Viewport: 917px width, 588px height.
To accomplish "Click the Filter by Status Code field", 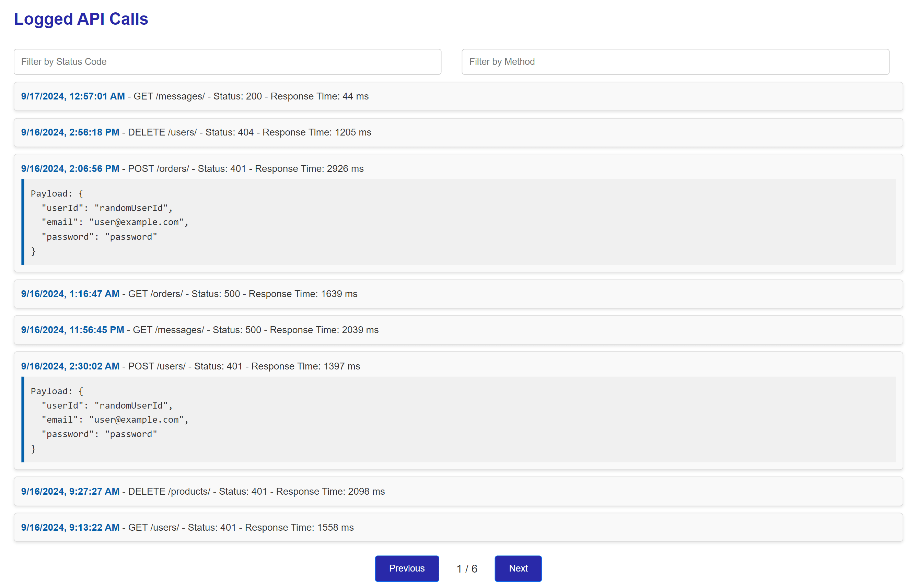I will [227, 61].
